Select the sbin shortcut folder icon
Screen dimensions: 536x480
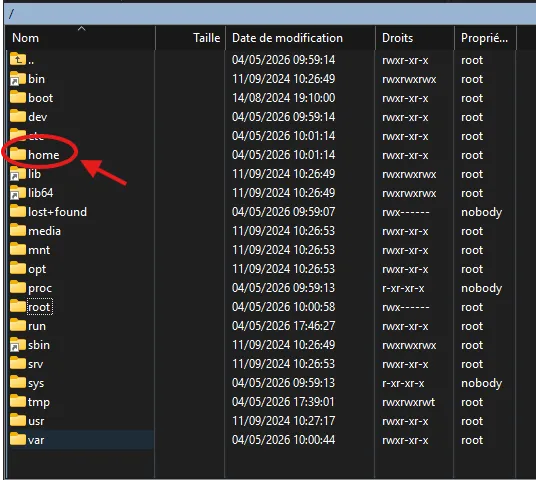click(x=18, y=345)
